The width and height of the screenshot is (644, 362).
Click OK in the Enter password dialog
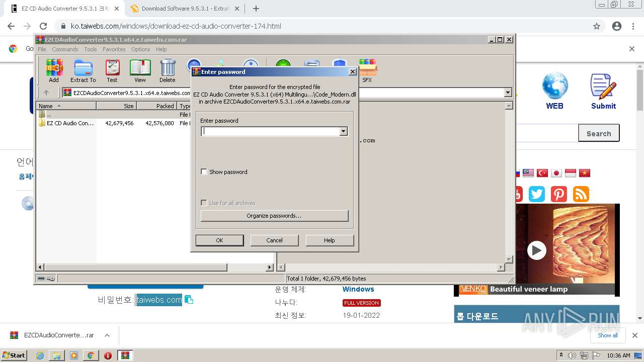click(x=219, y=240)
